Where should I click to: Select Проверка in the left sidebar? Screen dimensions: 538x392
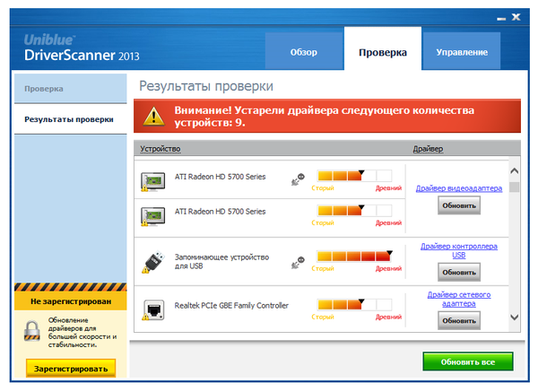[70, 89]
